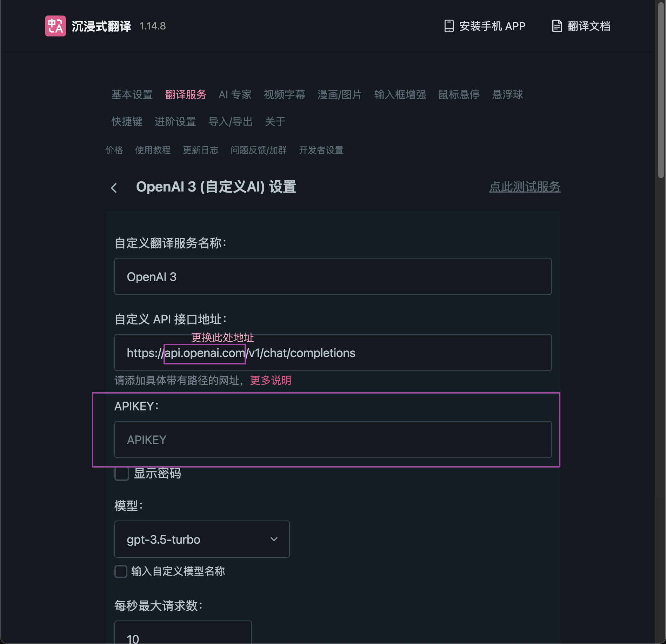Click the 沉浸式翻译 app logo icon
Image resolution: width=666 pixels, height=644 pixels.
tap(55, 26)
